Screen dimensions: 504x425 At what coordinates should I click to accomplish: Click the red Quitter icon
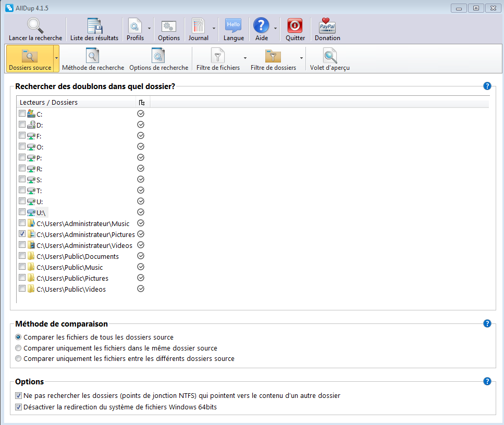click(295, 26)
